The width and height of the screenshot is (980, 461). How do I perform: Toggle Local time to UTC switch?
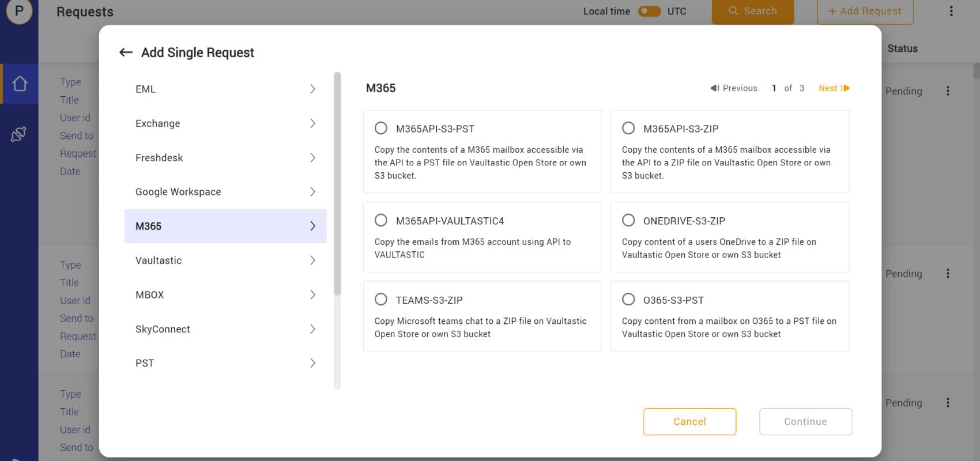(649, 11)
